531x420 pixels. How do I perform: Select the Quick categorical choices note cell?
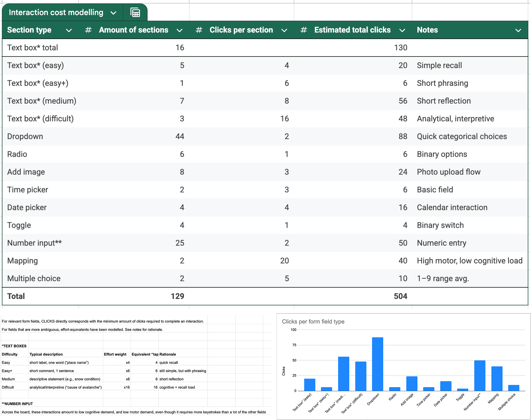pyautogui.click(x=462, y=136)
